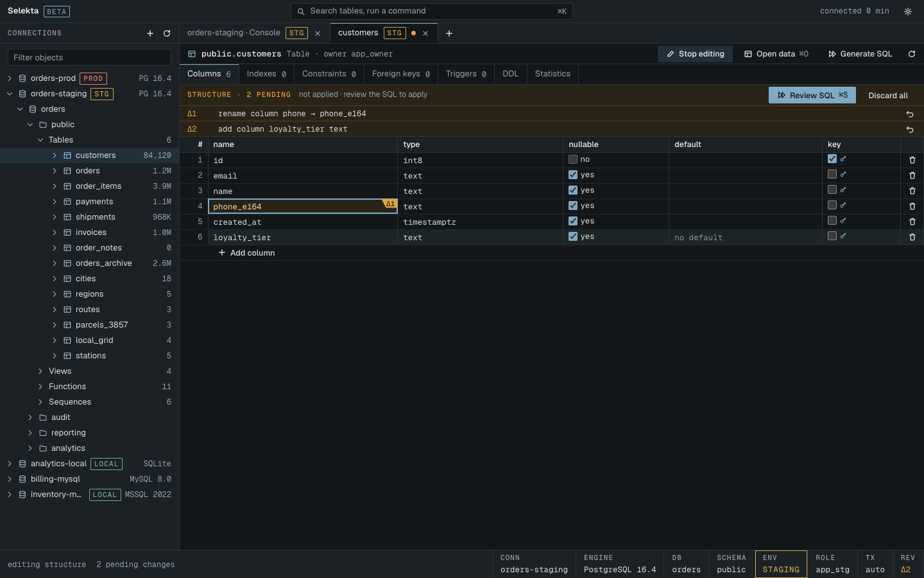Screen dimensions: 924x578
Task: Click the key icon for created_at row
Action: tap(843, 221)
